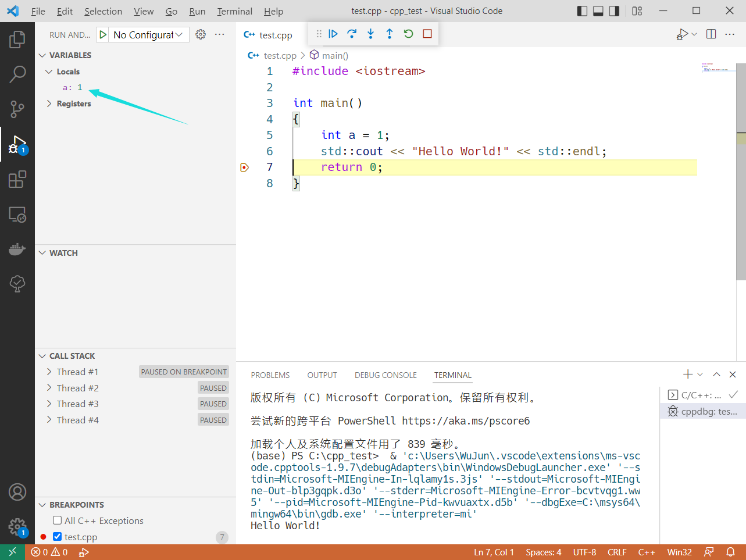746x560 pixels.
Task: Open the Run menu
Action: [197, 10]
